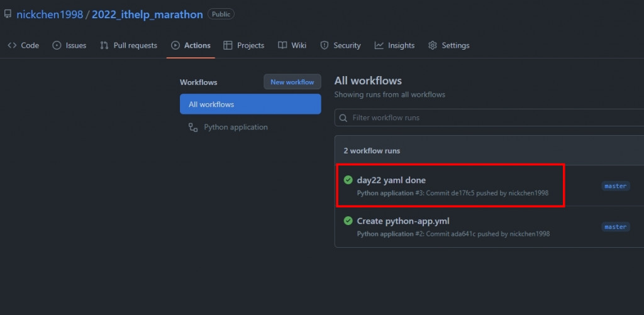Screen dimensions: 644x315
Task: Click the master branch label for day22 run
Action: [615, 186]
